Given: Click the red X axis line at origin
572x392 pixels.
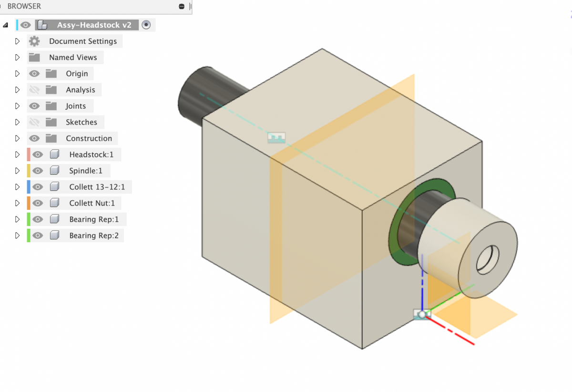Looking at the screenshot, I should click(450, 330).
